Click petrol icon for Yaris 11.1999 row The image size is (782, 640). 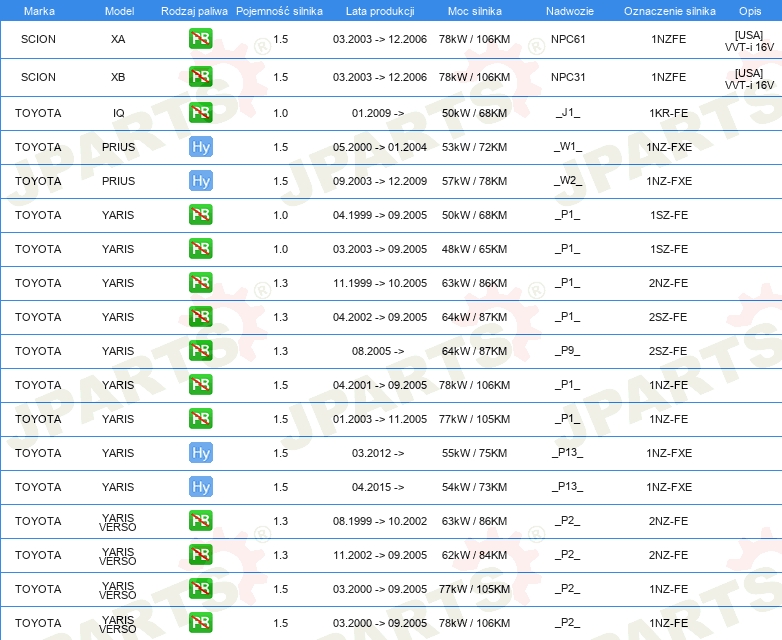[x=200, y=283]
